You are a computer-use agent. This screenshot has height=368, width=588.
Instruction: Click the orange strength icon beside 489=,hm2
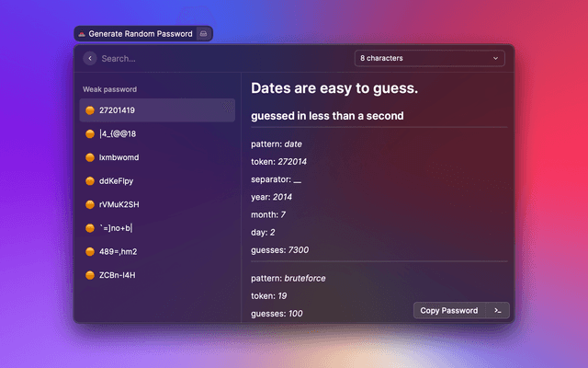pos(89,251)
